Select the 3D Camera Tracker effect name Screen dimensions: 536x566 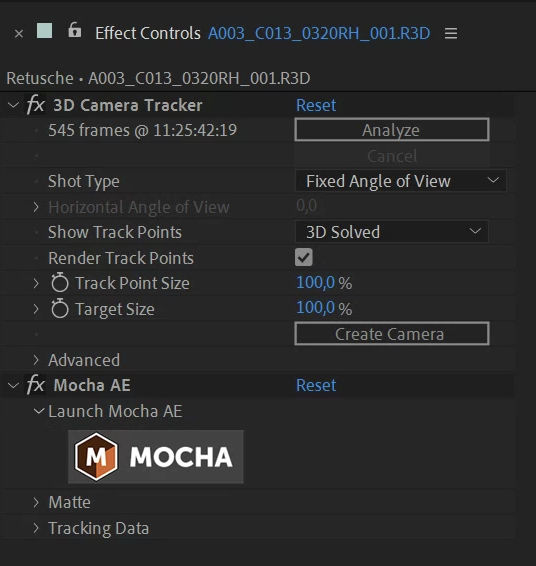[128, 105]
